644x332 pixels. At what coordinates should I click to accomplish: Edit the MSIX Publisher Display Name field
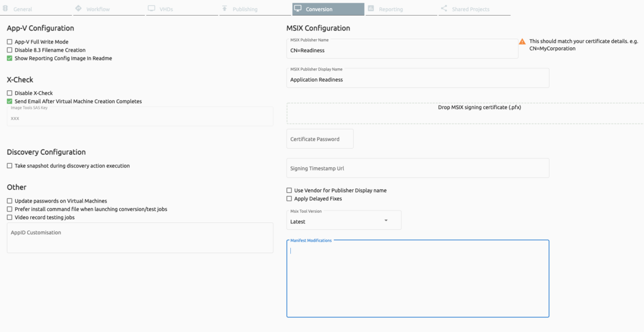(418, 78)
